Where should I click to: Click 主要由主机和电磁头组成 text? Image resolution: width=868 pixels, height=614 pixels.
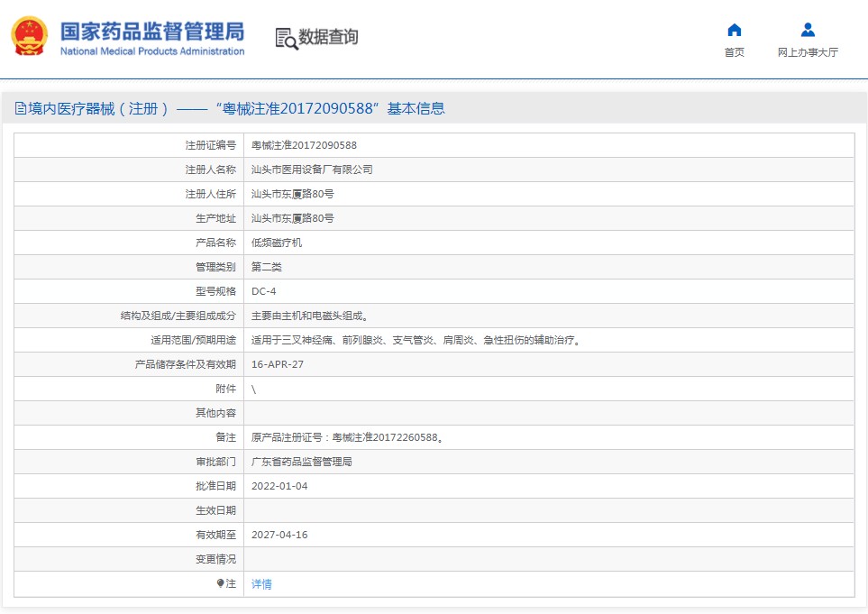(x=309, y=316)
